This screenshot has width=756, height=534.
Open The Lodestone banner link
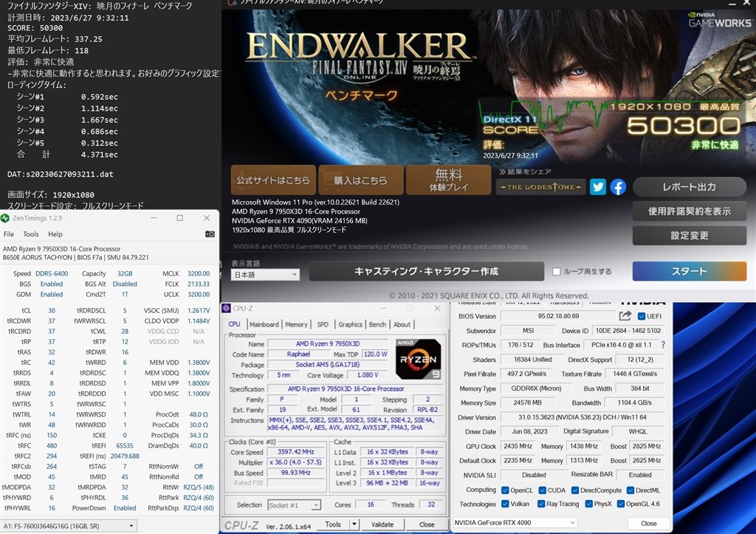[541, 187]
